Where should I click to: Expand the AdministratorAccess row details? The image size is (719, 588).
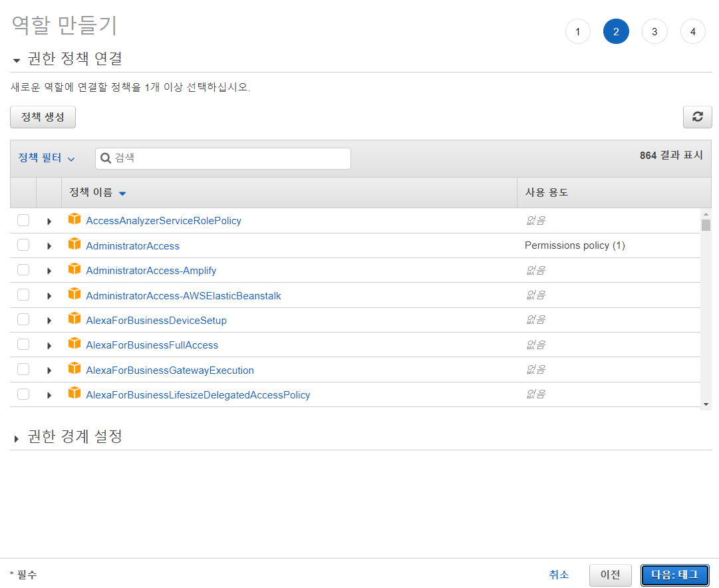click(49, 246)
